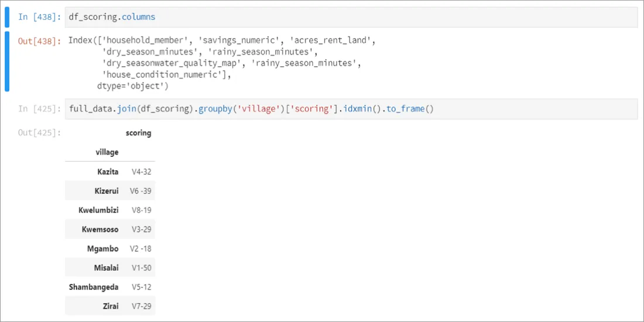Click the df_scoring.columns code cell input
Image resolution: width=644 pixels, height=322 pixels.
351,17
